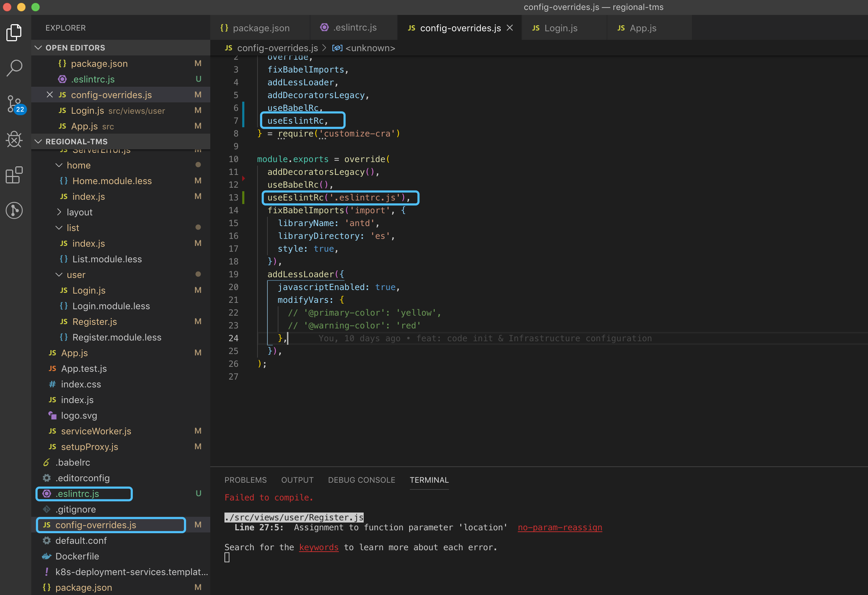The image size is (868, 595).
Task: Close the config-overrides.js editor tab
Action: click(510, 28)
